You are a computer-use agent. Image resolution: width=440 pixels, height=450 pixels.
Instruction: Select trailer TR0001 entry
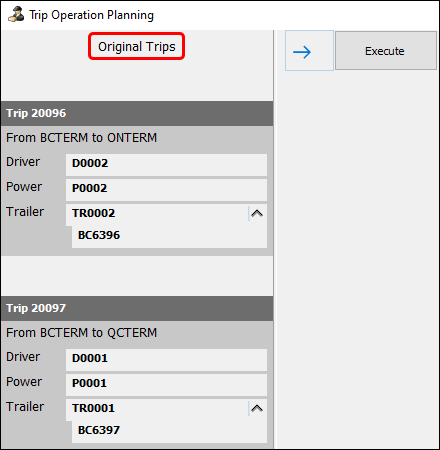(x=157, y=409)
